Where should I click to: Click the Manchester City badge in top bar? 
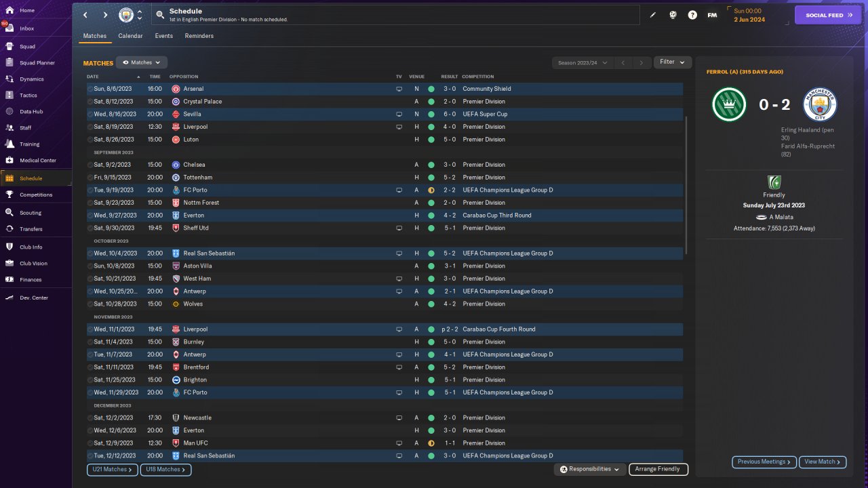(126, 15)
